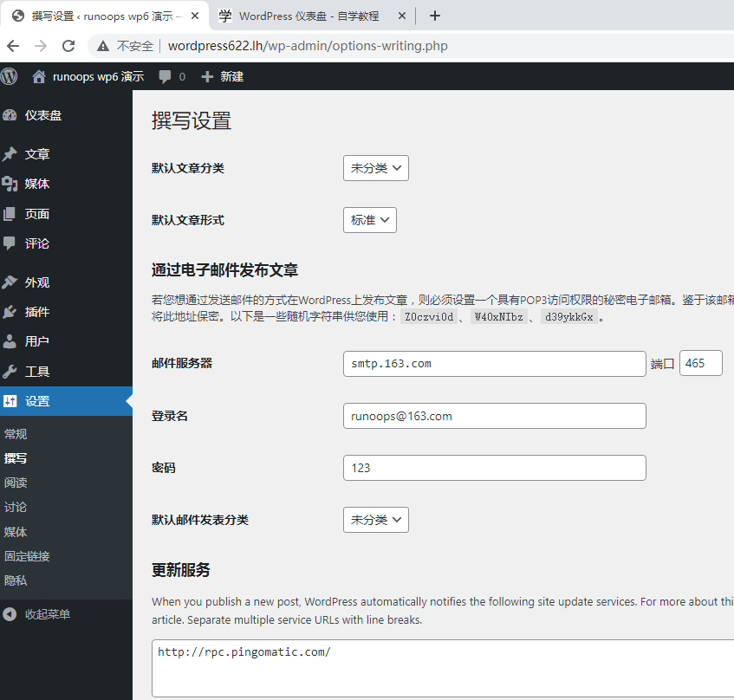
Task: Open the 外观 appearance brush icon
Action: 10,282
